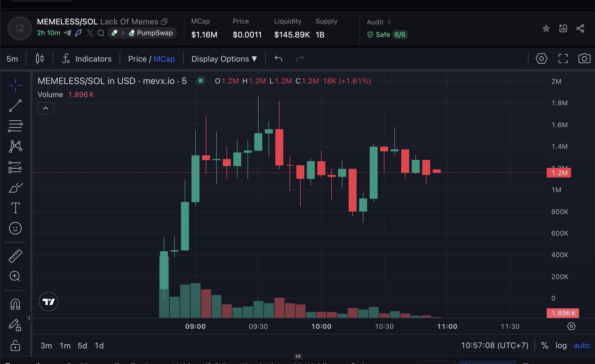Select the 1d date range

tap(99, 346)
